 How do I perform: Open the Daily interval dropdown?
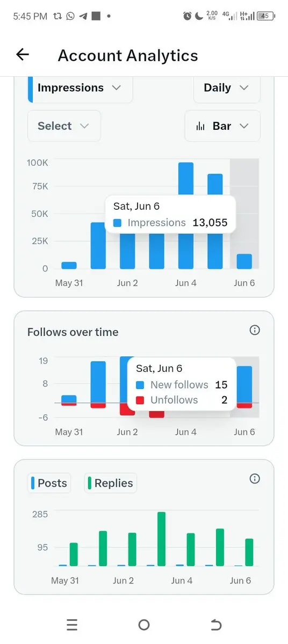click(227, 88)
